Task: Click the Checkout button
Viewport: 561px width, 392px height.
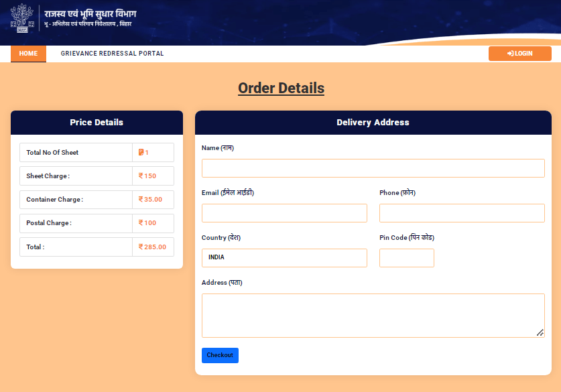Action: [220, 355]
